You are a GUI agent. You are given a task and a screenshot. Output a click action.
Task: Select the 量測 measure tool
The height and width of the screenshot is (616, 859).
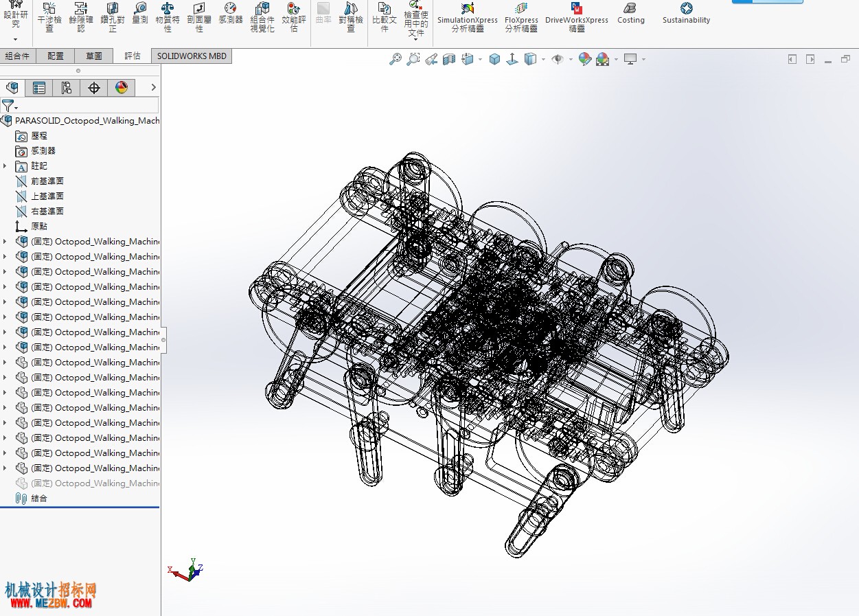click(x=140, y=14)
